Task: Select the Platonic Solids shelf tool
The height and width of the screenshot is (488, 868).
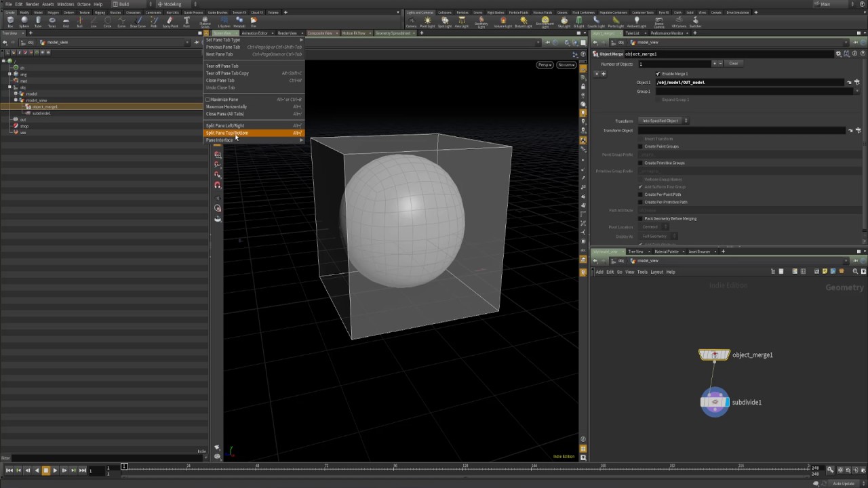Action: tap(205, 22)
